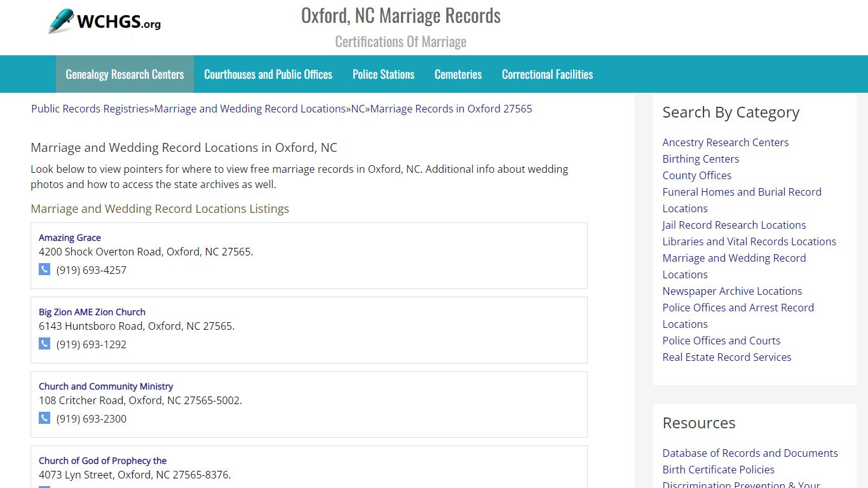Screen dimensions: 868x488
Task: Go to Police Offices and Courts category
Action: point(722,341)
